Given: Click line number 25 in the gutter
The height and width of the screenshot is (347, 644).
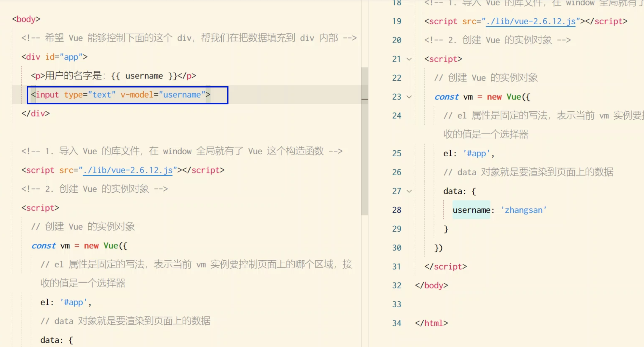Looking at the screenshot, I should (x=397, y=153).
